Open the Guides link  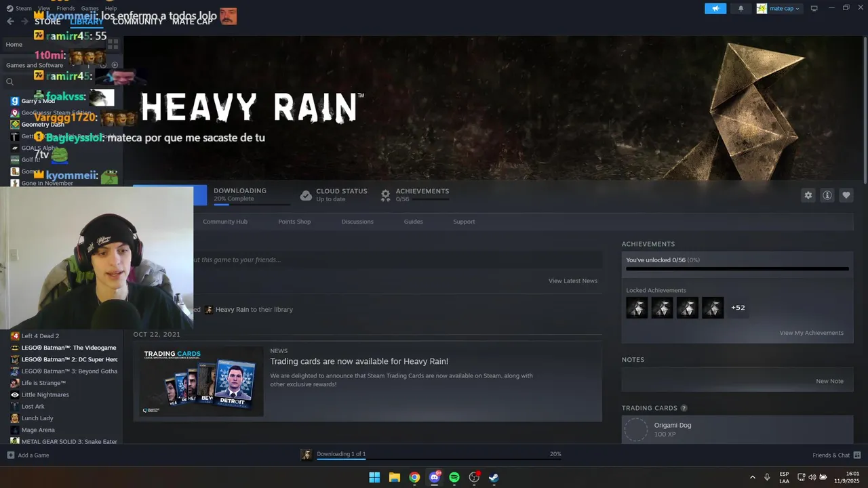413,222
